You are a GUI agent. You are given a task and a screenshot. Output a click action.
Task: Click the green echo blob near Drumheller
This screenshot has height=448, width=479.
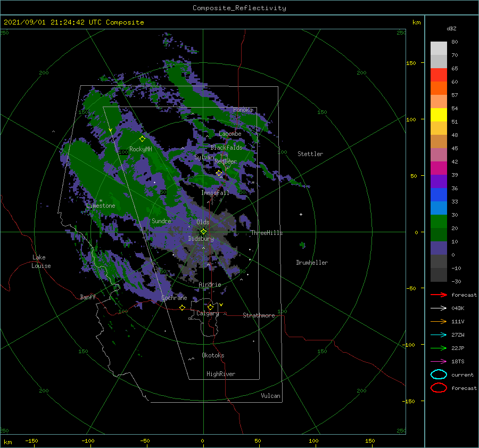click(x=302, y=245)
